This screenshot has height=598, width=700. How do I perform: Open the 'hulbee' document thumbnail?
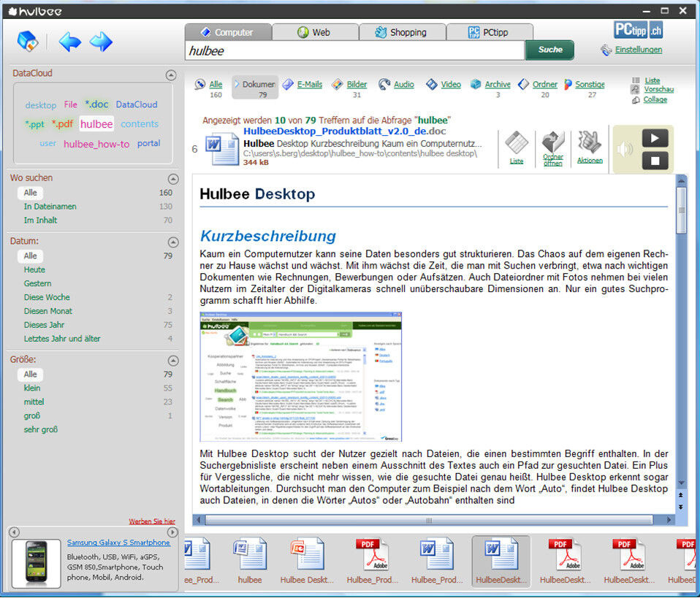point(250,561)
